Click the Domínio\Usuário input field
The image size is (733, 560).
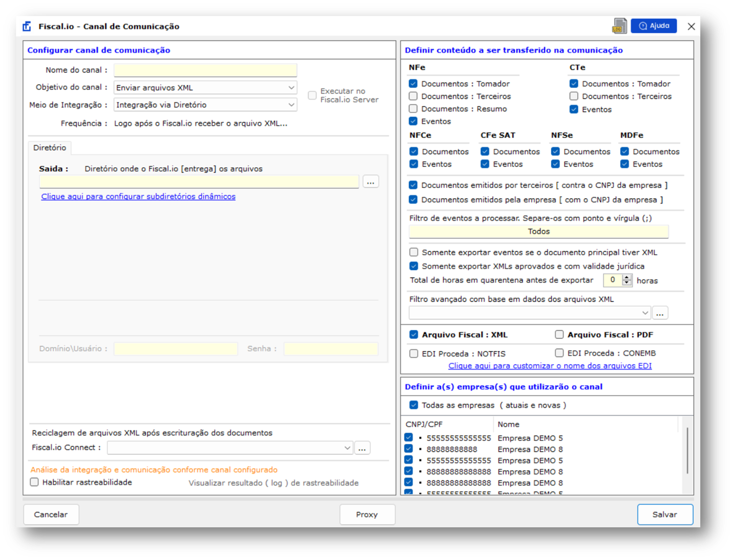pos(176,349)
